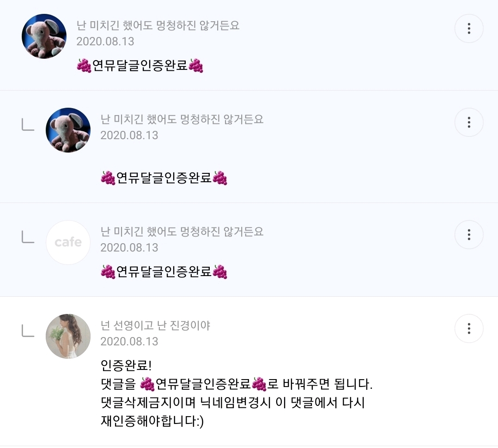Open the more-options menu on the top-level comment

(469, 29)
